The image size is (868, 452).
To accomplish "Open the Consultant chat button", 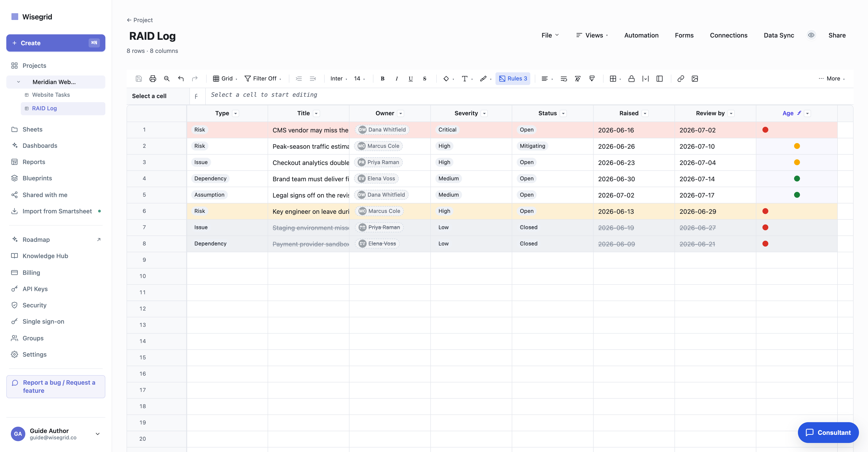I will pos(828,433).
